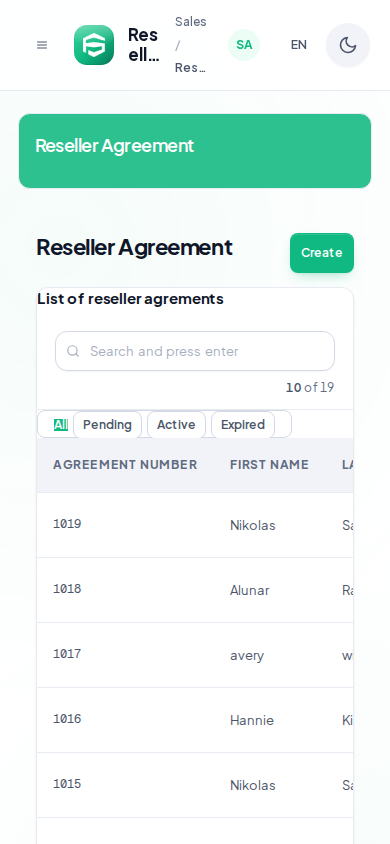Sort by Agreement Number column header

pos(125,465)
